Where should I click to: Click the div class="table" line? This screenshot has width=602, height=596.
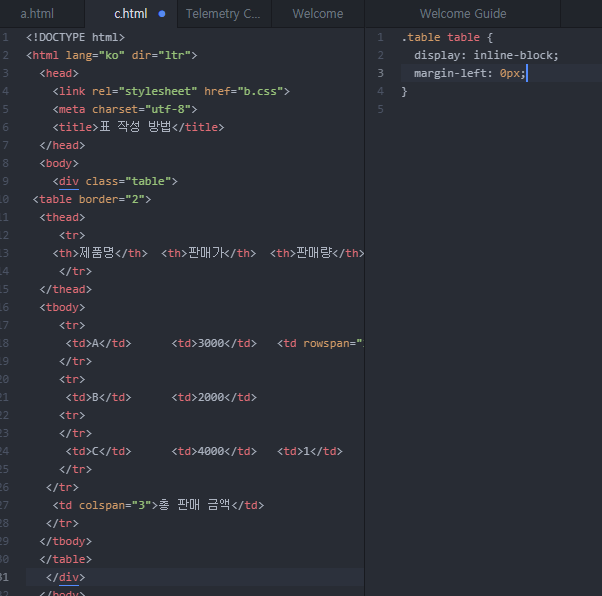[x=115, y=181]
